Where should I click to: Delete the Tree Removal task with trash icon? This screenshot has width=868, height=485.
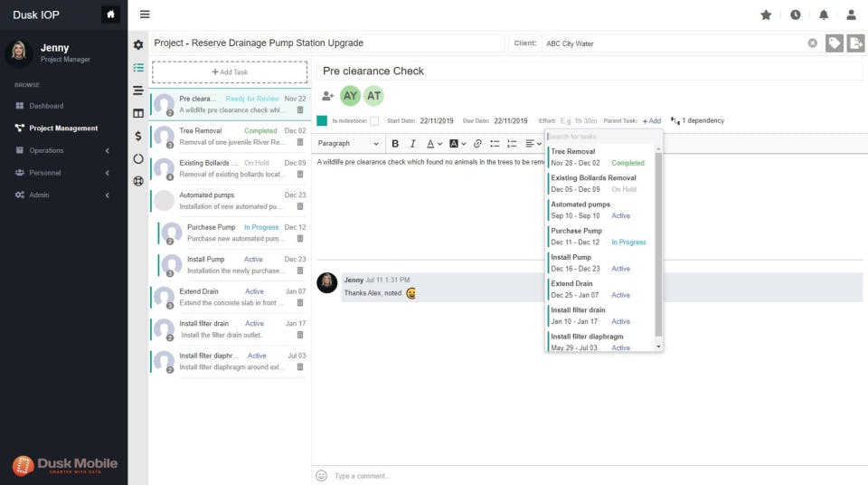300,142
